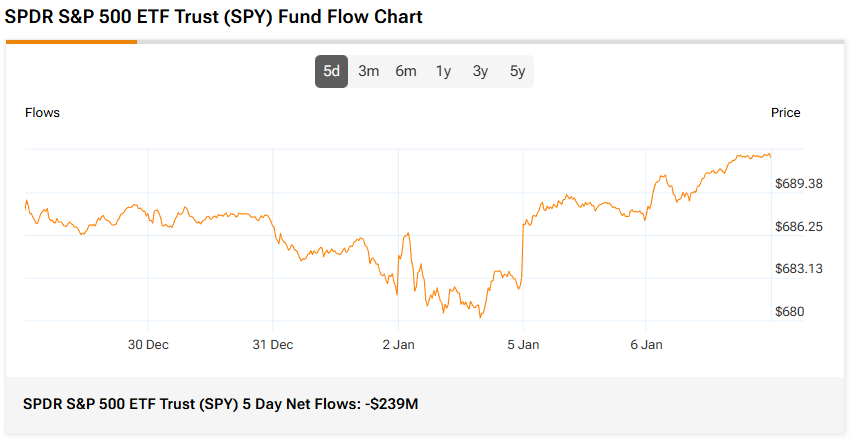The width and height of the screenshot is (856, 442).
Task: Click the 5 Jan date label
Action: (522, 345)
